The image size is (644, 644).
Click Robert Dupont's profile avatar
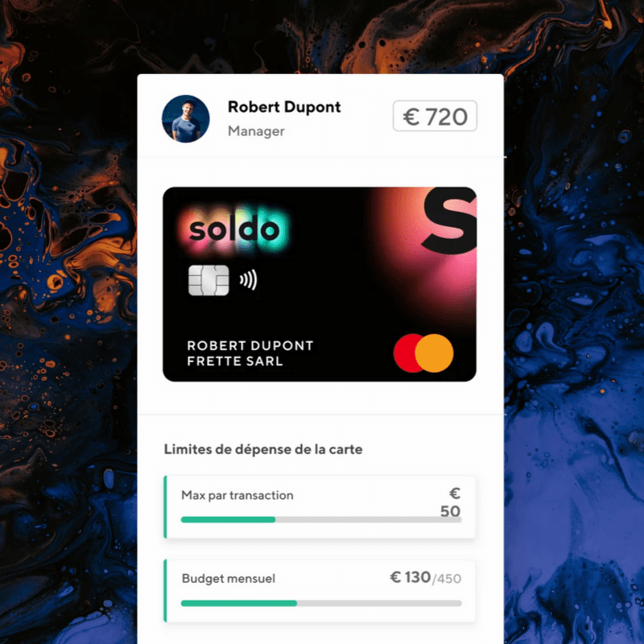coord(186,118)
